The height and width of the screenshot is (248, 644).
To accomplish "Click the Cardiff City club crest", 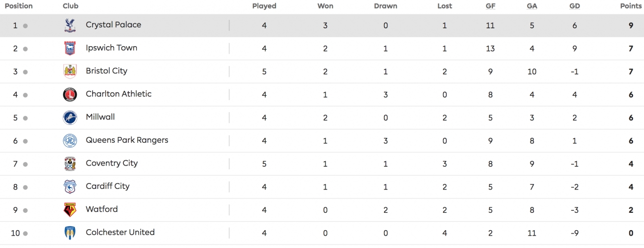I will pos(70,186).
